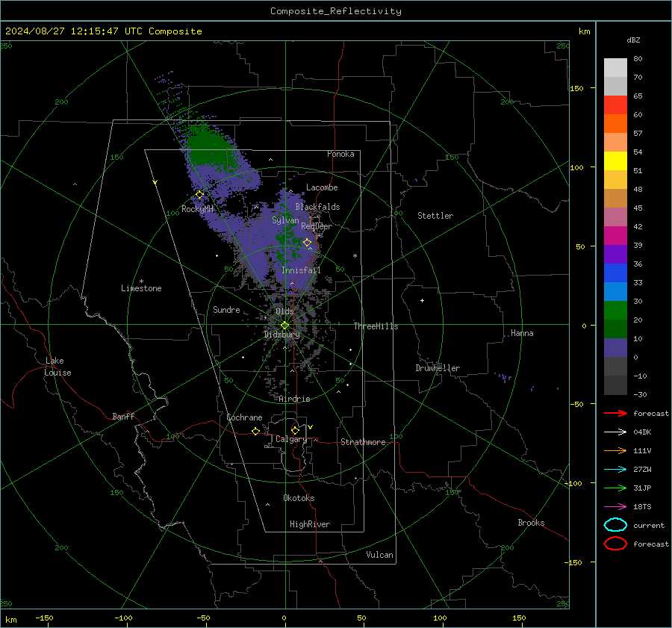Image resolution: width=672 pixels, height=628 pixels.
Task: Click the Sylvan label on the map
Action: 285,220
